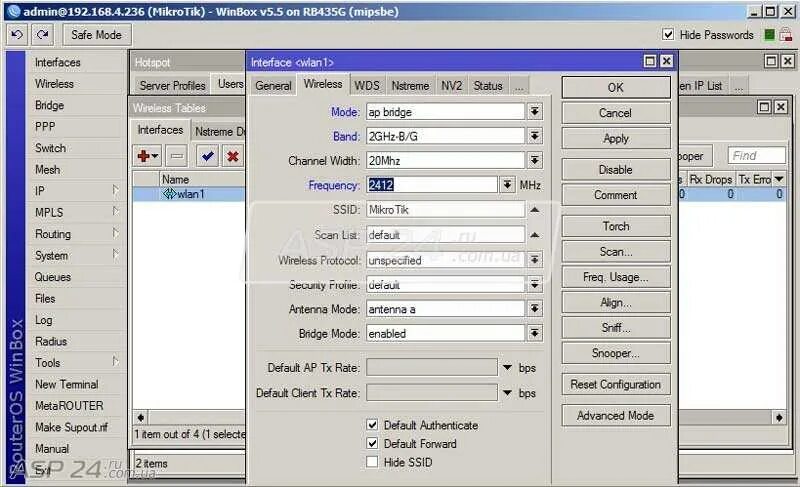This screenshot has height=487, width=800.
Task: Click the Apply button
Action: (616, 138)
